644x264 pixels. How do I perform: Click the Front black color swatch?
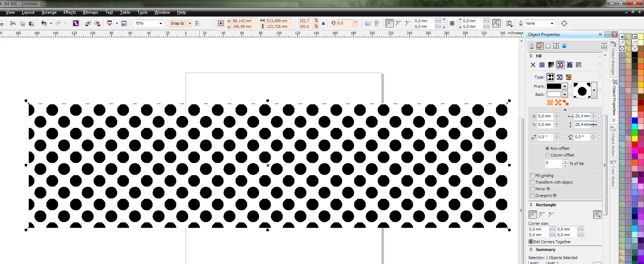click(554, 86)
